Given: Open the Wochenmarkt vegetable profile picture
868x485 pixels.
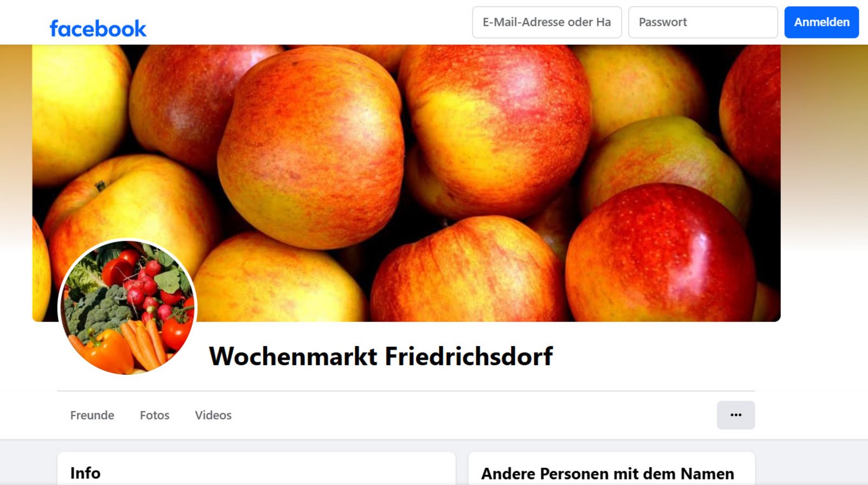Looking at the screenshot, I should [127, 308].
